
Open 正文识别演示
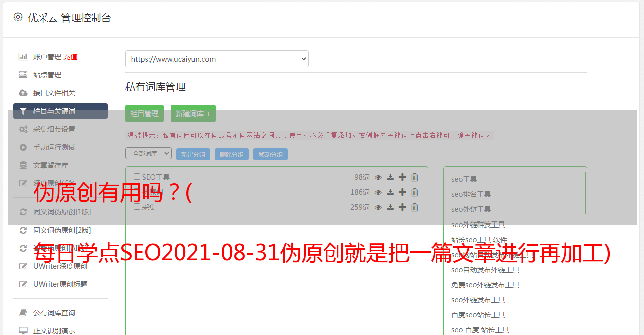[x=54, y=331]
